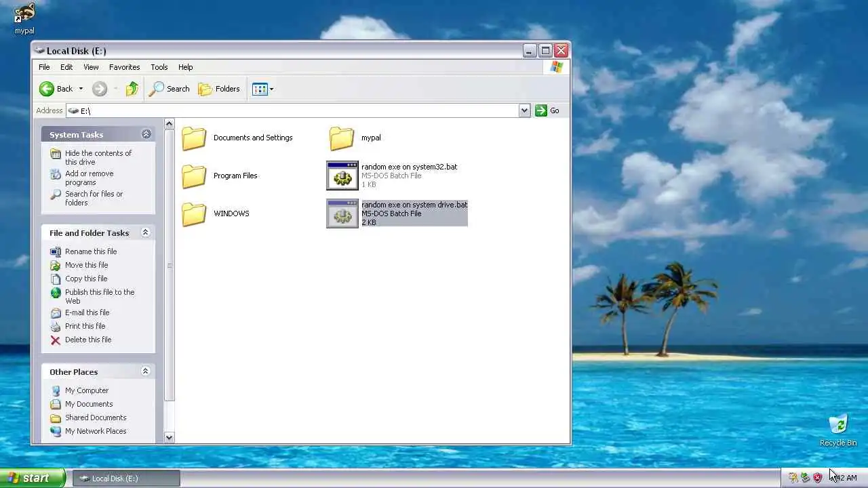The height and width of the screenshot is (488, 868).
Task: Collapse the Other Places panel
Action: [145, 371]
